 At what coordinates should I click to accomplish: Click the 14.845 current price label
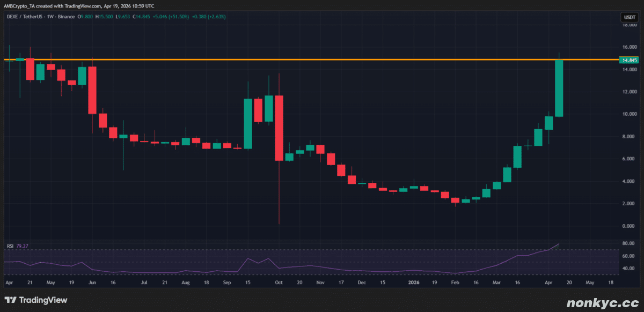point(629,61)
